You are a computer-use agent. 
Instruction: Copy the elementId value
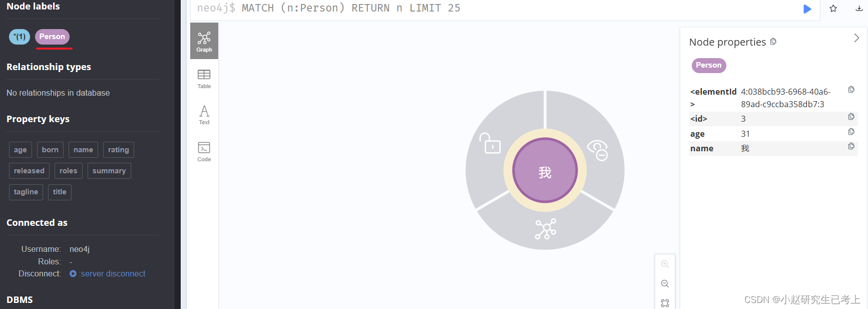[x=851, y=90]
